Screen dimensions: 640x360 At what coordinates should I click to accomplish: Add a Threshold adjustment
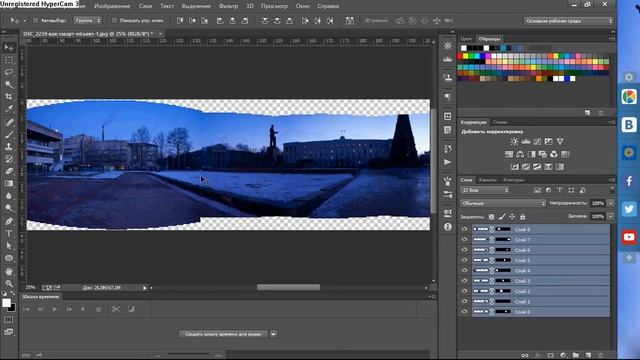point(537,167)
